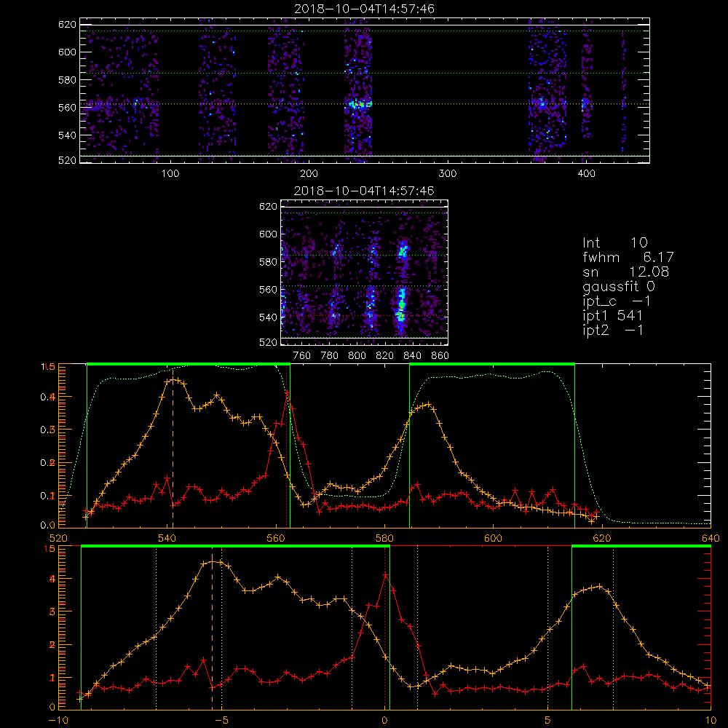Click the middle image title 2018-10-04T14:57:46
The image size is (728, 728).
pos(364,191)
